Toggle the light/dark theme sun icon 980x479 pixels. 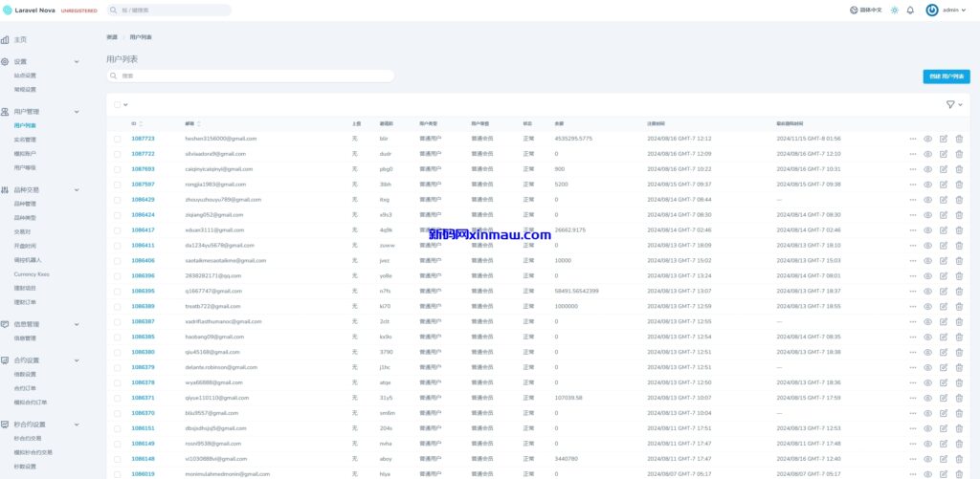click(894, 10)
